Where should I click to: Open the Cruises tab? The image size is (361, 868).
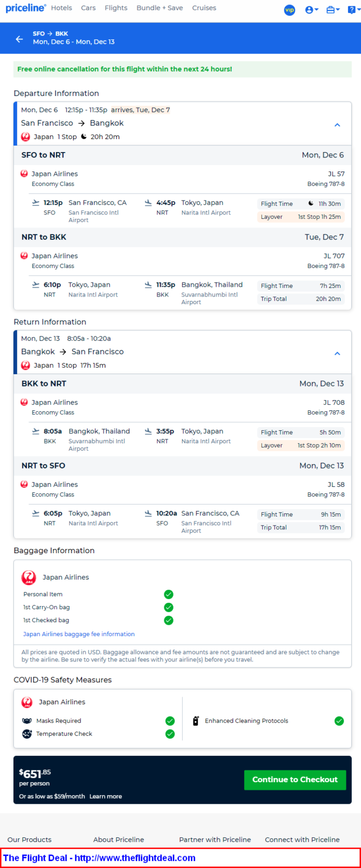pos(204,8)
